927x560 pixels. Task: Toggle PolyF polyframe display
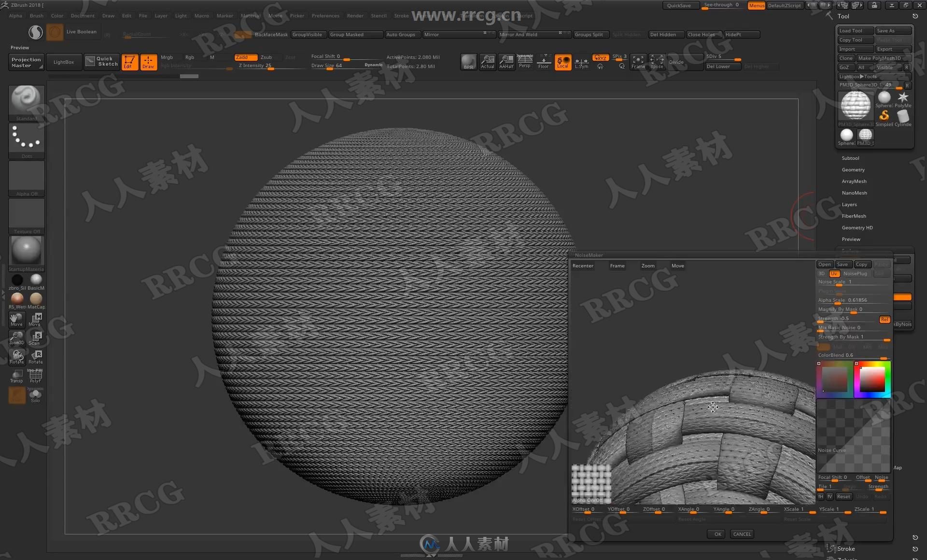[x=36, y=376]
